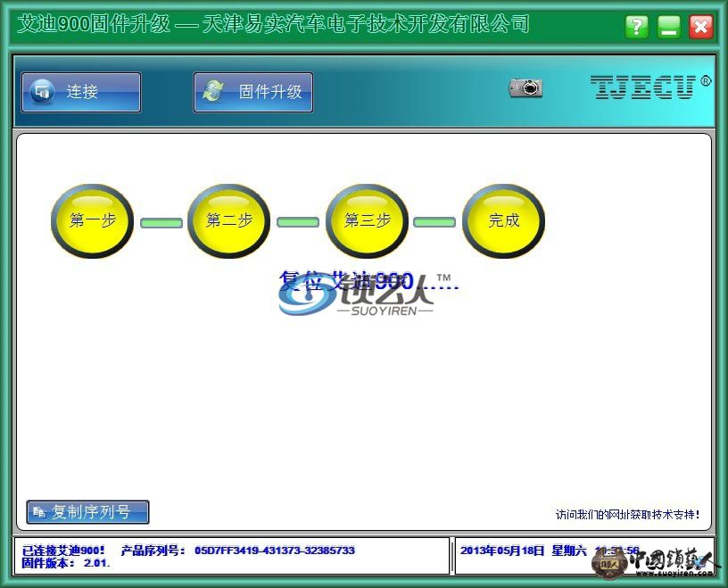Image resolution: width=728 pixels, height=588 pixels.
Task: Click 已连接艾迪900! status text
Action: coord(63,551)
